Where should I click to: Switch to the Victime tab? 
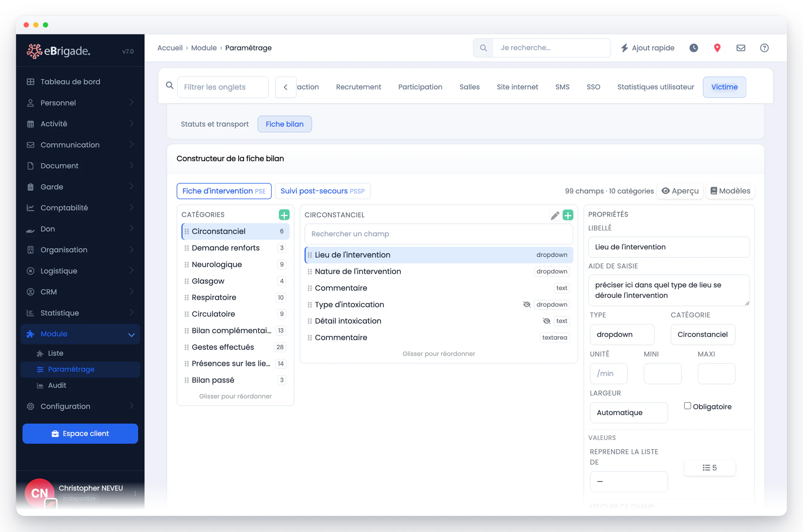[724, 87]
